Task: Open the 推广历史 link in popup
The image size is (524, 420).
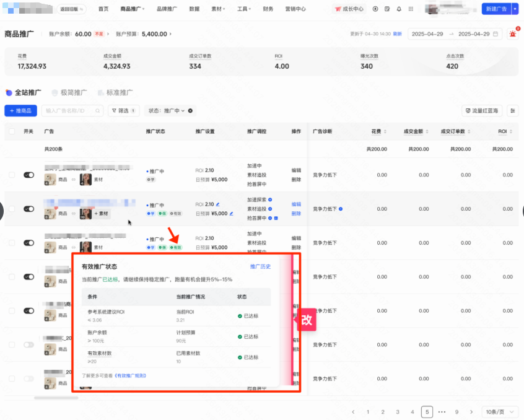Action: (x=260, y=266)
